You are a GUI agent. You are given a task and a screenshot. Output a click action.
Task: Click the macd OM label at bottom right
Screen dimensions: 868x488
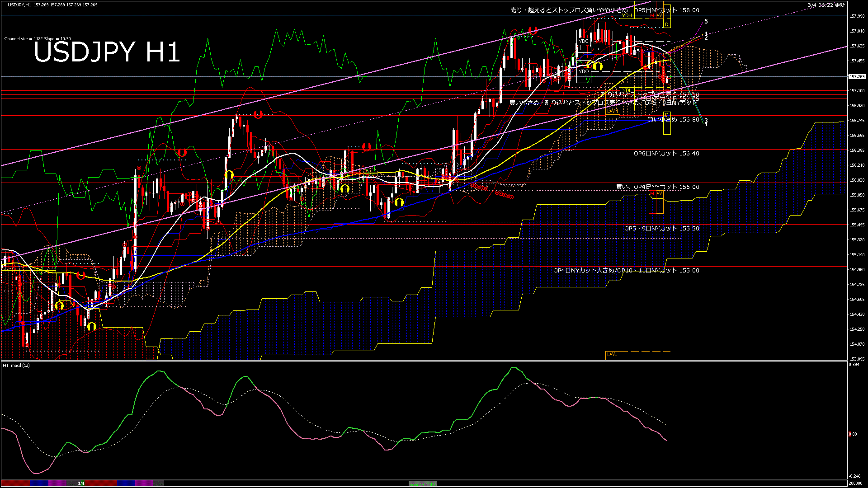[x=423, y=484]
